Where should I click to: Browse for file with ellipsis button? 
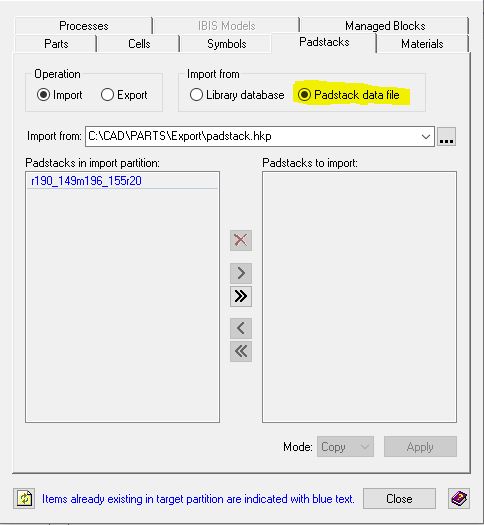pos(447,137)
